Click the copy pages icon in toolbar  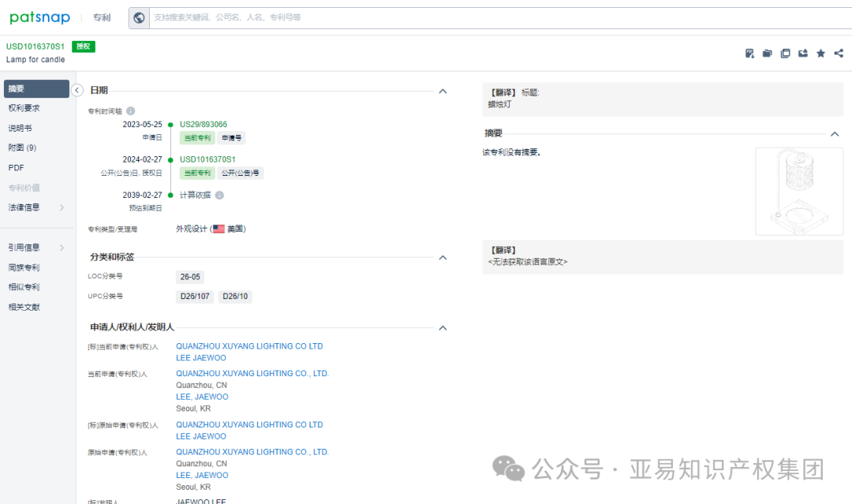[785, 53]
